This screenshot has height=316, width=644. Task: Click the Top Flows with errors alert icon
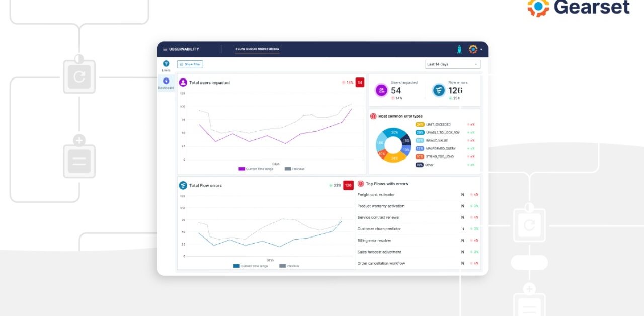click(361, 184)
